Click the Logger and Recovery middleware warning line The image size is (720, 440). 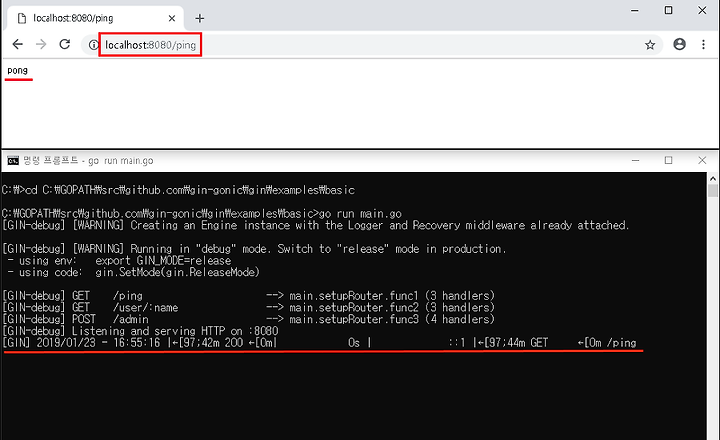pyautogui.click(x=315, y=225)
